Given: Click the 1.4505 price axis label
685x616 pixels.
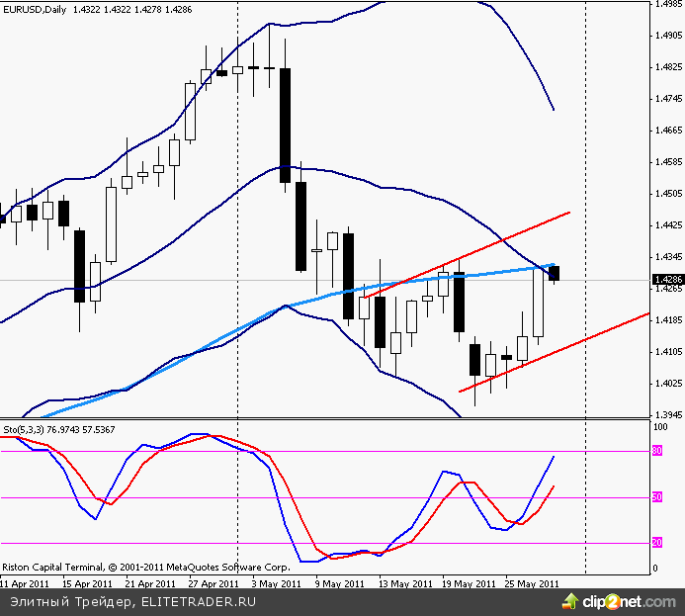Looking at the screenshot, I should coord(668,193).
